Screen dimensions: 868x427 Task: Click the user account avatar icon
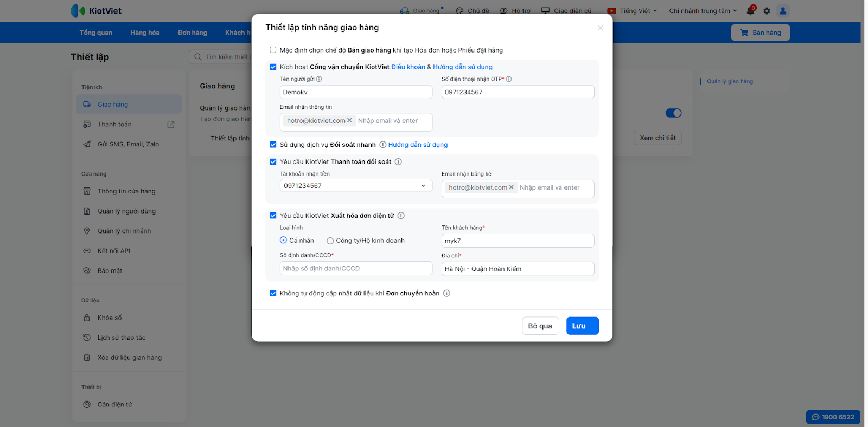(783, 11)
